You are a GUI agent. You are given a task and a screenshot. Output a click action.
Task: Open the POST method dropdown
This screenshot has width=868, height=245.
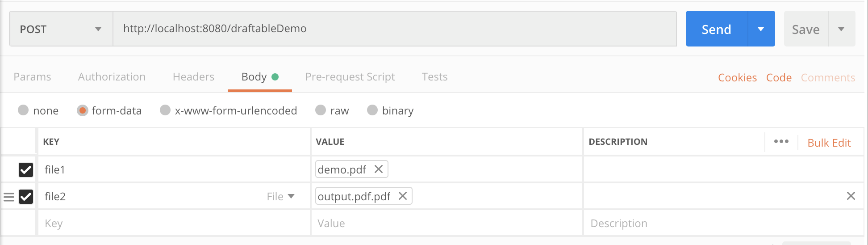61,29
